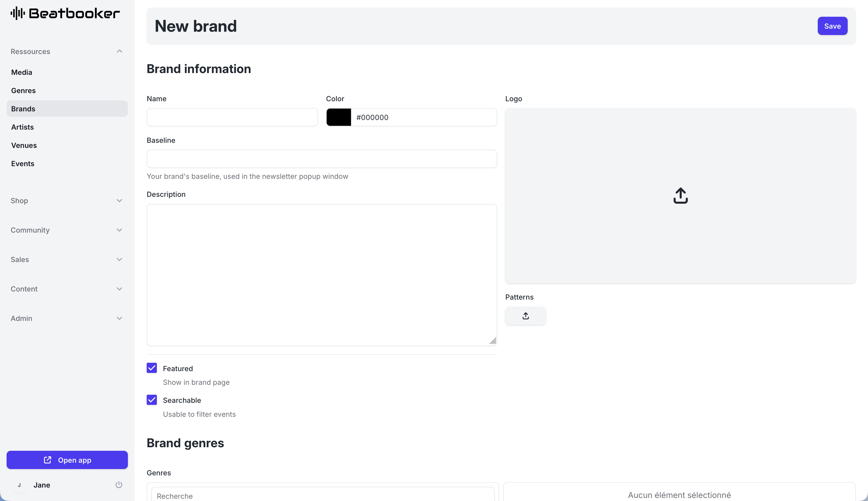Image resolution: width=868 pixels, height=501 pixels.
Task: Click the logo upload arrow icon
Action: [680, 195]
